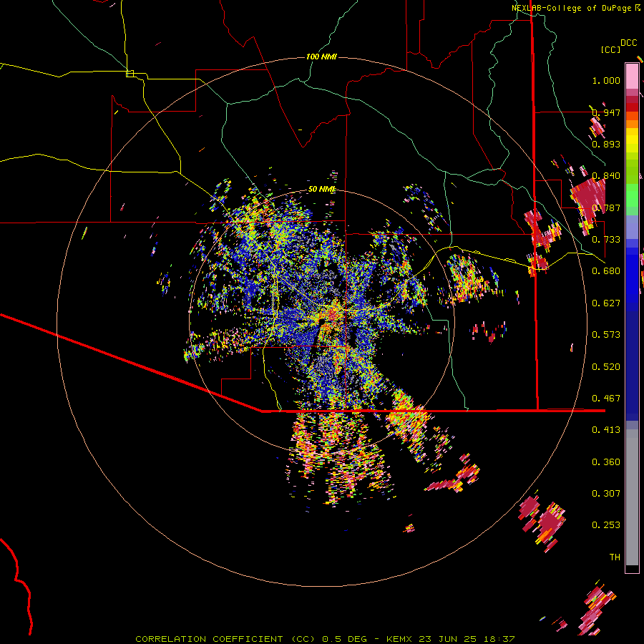
Task: Select the 0.253 scale value
Action: click(606, 525)
